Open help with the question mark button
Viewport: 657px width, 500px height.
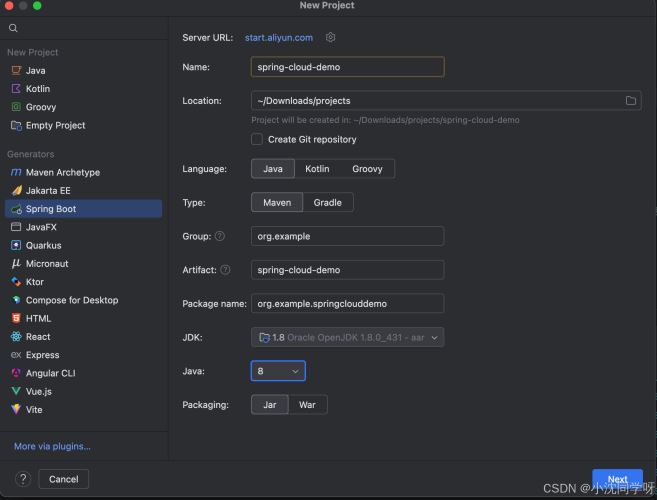tap(23, 479)
